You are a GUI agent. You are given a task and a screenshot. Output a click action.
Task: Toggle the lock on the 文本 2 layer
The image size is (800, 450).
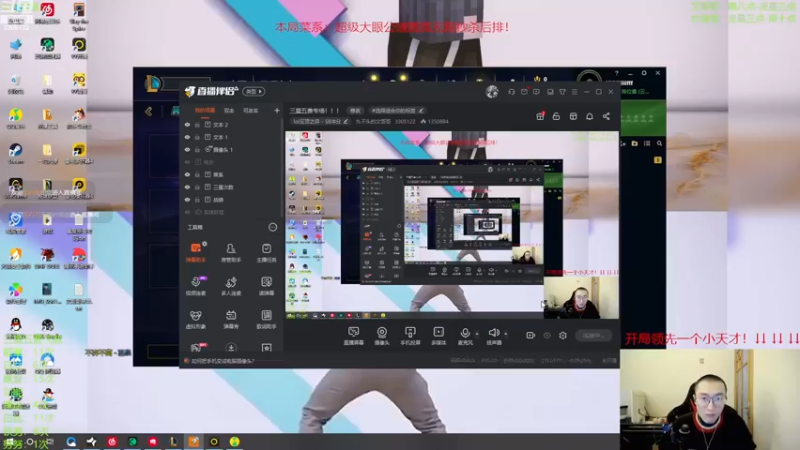pos(197,124)
